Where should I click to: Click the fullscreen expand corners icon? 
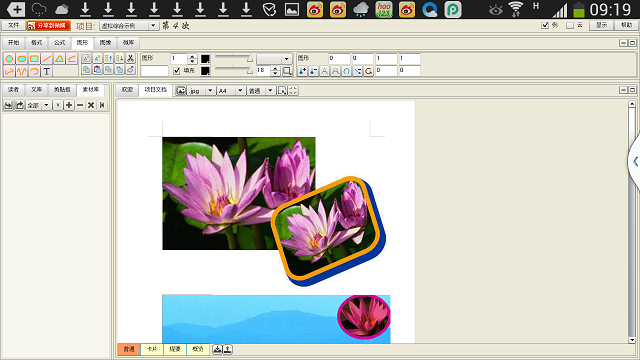pyautogui.click(x=293, y=91)
